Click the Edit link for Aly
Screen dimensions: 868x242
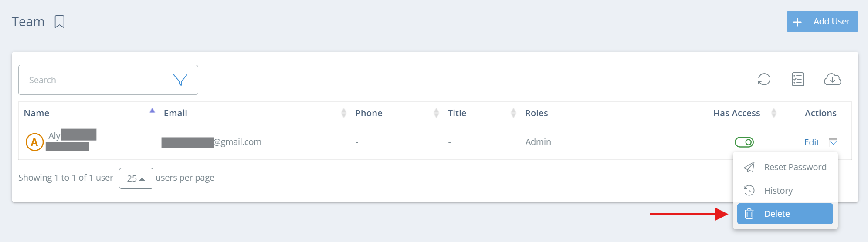(x=811, y=142)
